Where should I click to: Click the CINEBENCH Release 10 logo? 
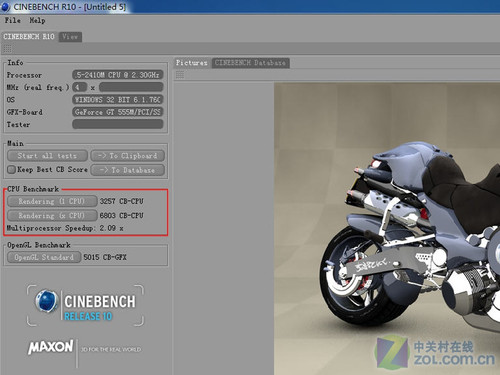pos(85,305)
